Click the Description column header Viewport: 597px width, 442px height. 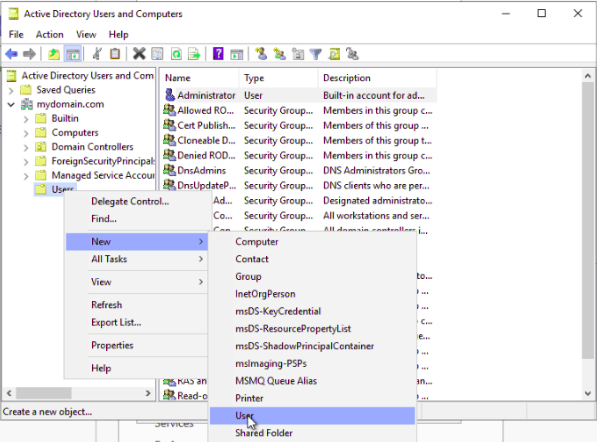tap(377, 78)
